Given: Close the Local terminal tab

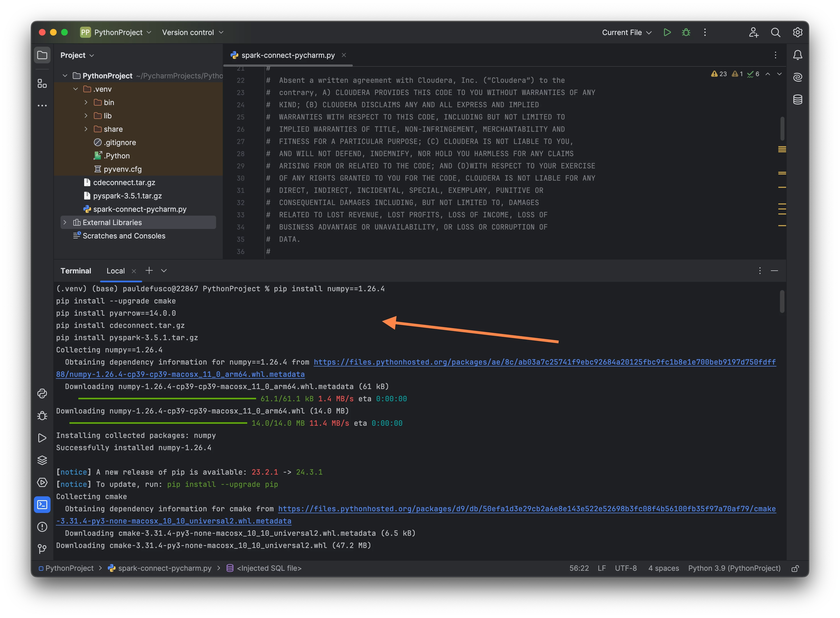Looking at the screenshot, I should 134,271.
